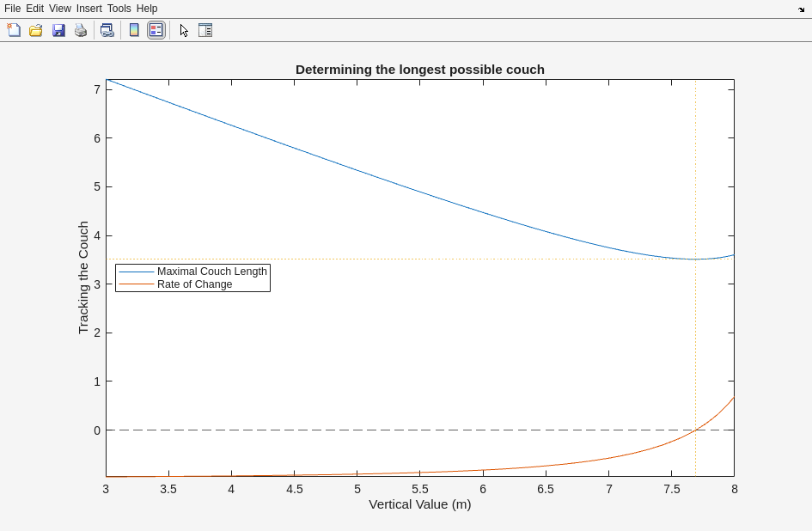
Task: Open the Edit menu
Action: pos(34,9)
